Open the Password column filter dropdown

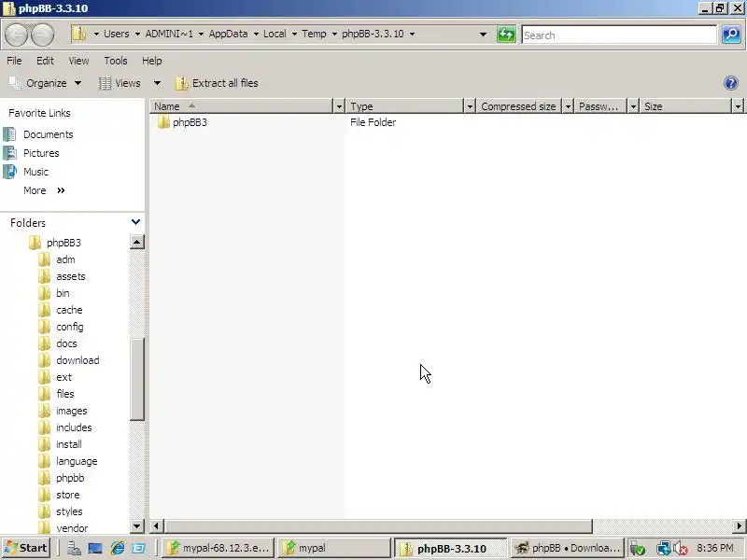pos(633,106)
